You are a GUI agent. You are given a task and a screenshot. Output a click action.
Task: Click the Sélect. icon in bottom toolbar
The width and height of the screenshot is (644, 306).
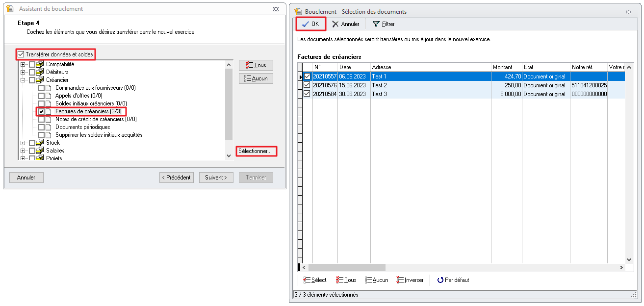315,280
